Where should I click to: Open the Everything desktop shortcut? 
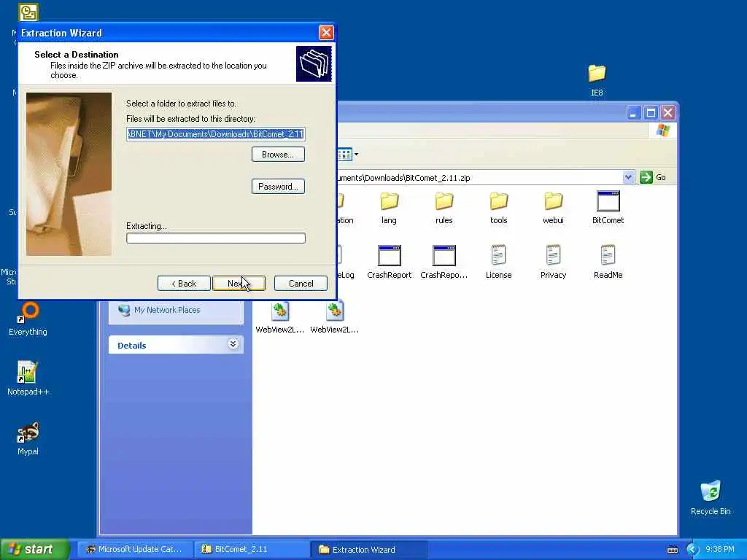(x=28, y=319)
